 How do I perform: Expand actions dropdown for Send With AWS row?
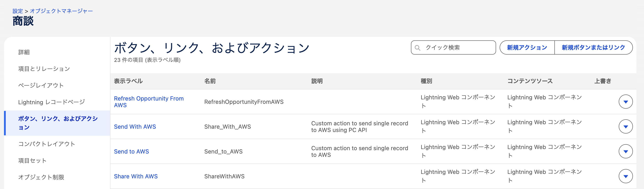[625, 126]
